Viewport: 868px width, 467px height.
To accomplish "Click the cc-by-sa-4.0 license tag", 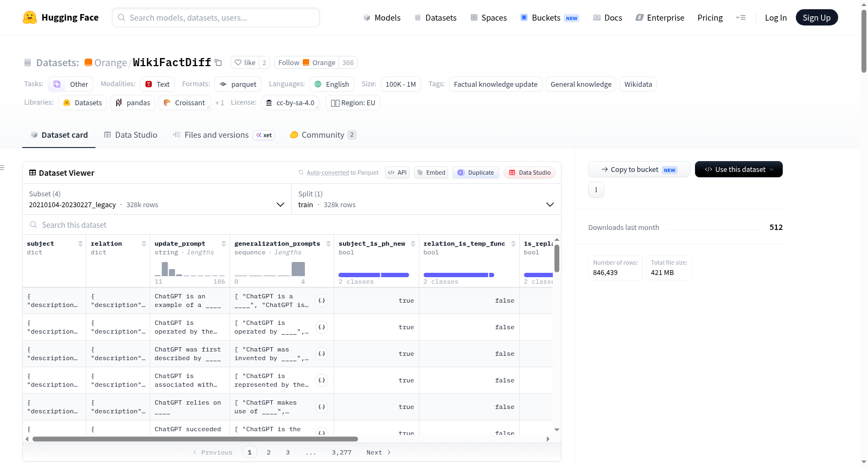I will [x=290, y=103].
